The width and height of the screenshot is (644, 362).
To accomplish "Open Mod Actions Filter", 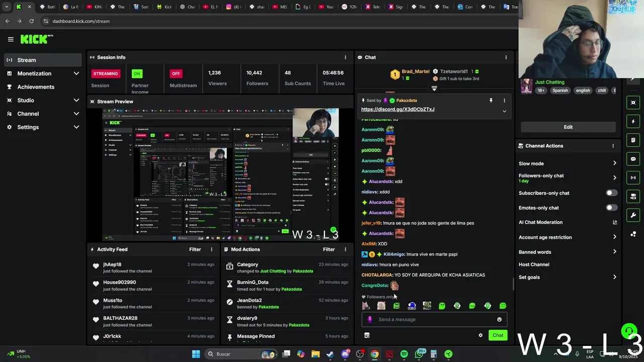I will [329, 249].
